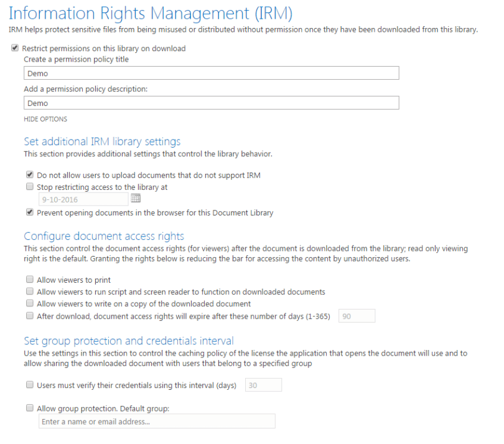
Task: Click the days field showing 90
Action: tap(357, 316)
